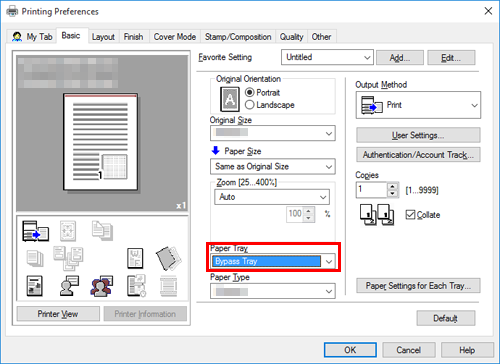Click the printer output method icon in icon panel
Screen dimensions: 500x364
coord(35,231)
